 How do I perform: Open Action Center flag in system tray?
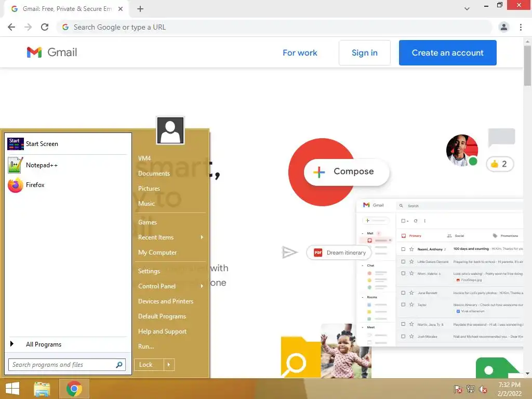tap(458, 389)
